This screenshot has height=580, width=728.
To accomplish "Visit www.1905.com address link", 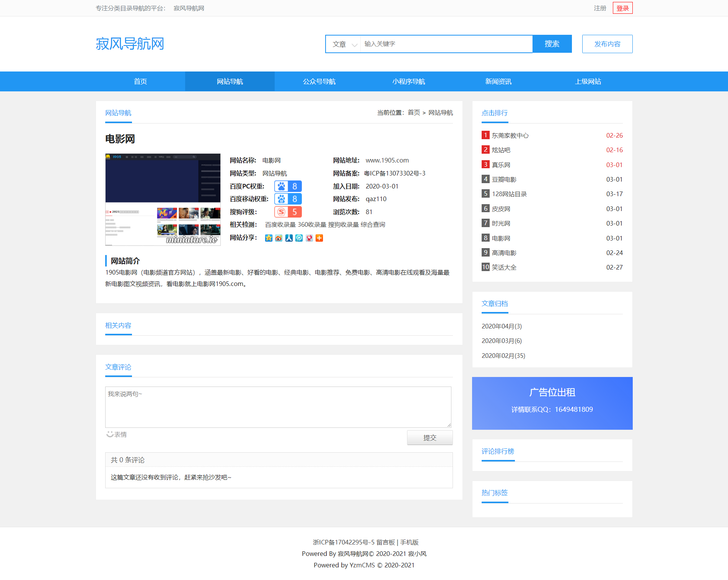I will pyautogui.click(x=387, y=160).
